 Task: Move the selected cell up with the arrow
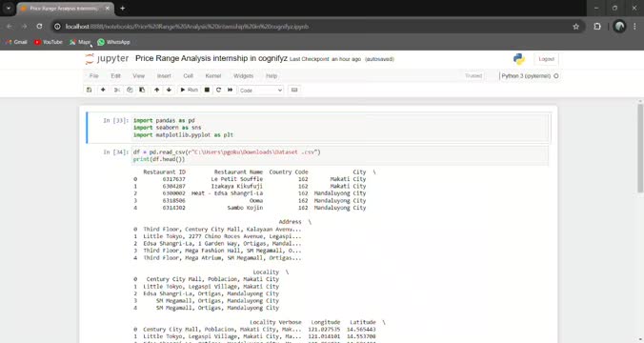(x=156, y=90)
